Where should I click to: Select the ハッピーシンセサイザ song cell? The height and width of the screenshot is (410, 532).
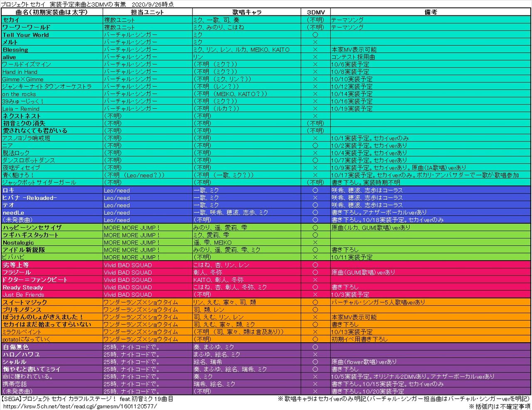pyautogui.click(x=52, y=228)
